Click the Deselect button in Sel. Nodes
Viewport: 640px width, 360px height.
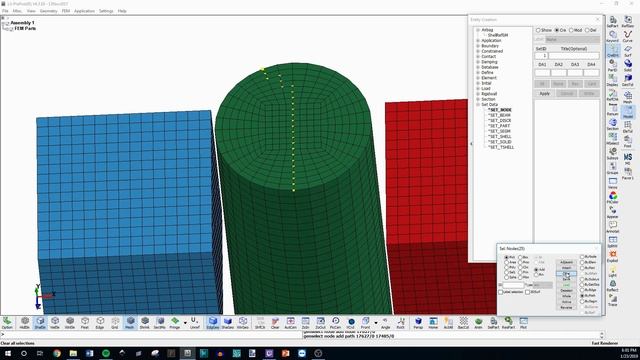tap(567, 291)
